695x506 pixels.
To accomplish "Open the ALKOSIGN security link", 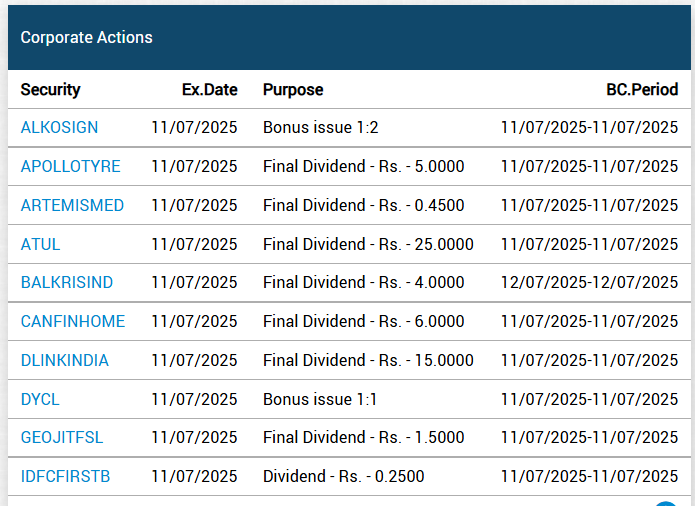I will [x=59, y=128].
